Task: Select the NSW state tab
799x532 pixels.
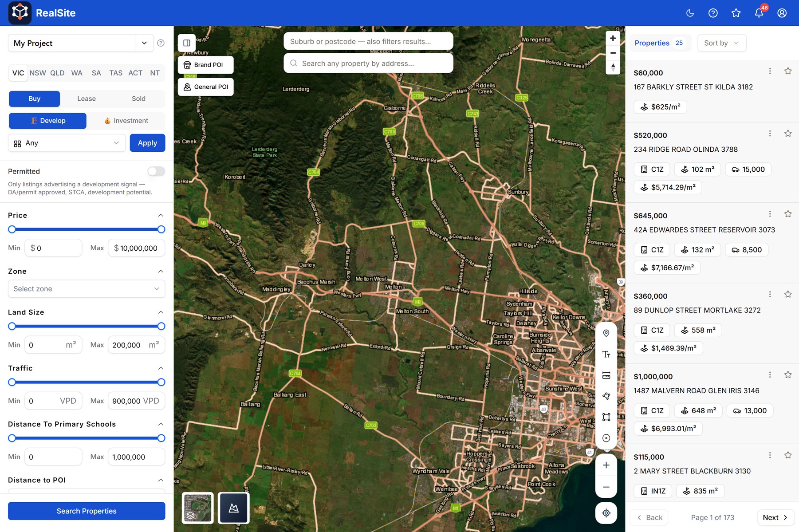Action: [x=38, y=73]
